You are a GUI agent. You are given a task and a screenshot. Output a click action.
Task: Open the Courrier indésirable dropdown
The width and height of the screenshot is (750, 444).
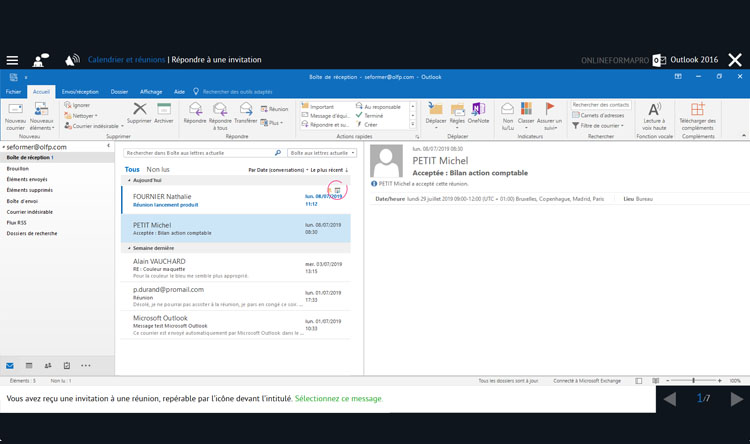pyautogui.click(x=94, y=126)
